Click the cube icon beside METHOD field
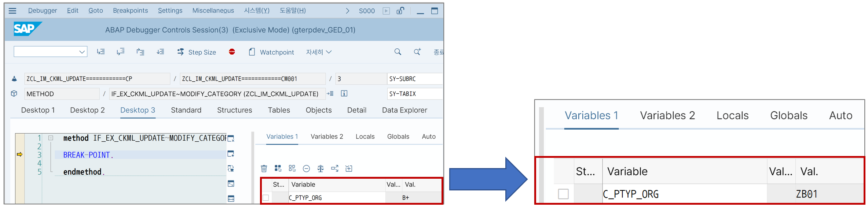This screenshot has width=868, height=208. click(14, 93)
